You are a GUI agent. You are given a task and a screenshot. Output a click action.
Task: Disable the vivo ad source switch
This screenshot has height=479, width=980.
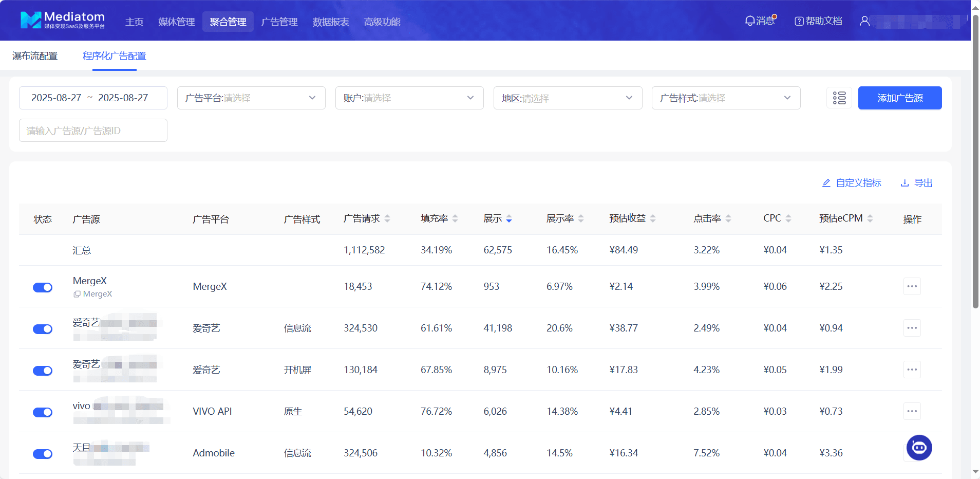pyautogui.click(x=43, y=412)
